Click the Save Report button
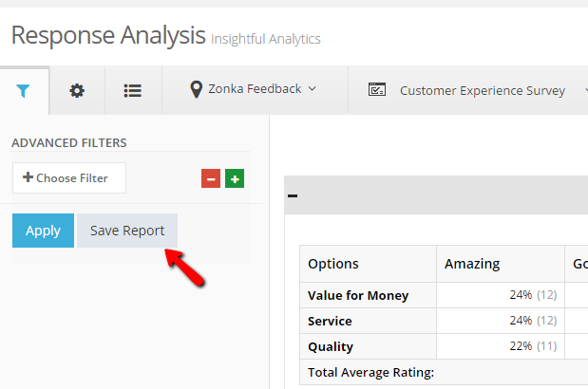The width and height of the screenshot is (588, 389). tap(127, 231)
